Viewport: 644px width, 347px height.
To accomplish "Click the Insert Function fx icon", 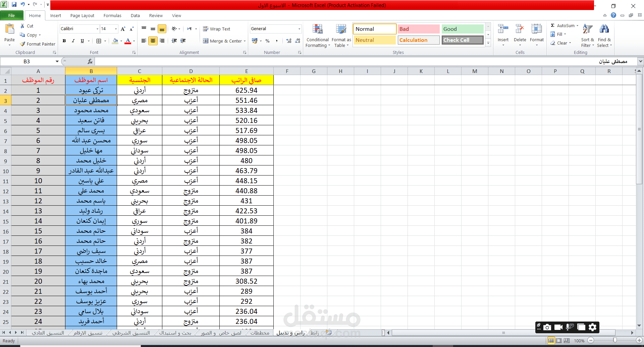I will click(x=90, y=61).
